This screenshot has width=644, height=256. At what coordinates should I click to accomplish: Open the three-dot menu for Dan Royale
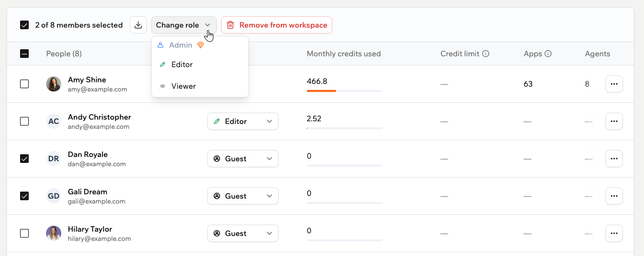click(614, 159)
